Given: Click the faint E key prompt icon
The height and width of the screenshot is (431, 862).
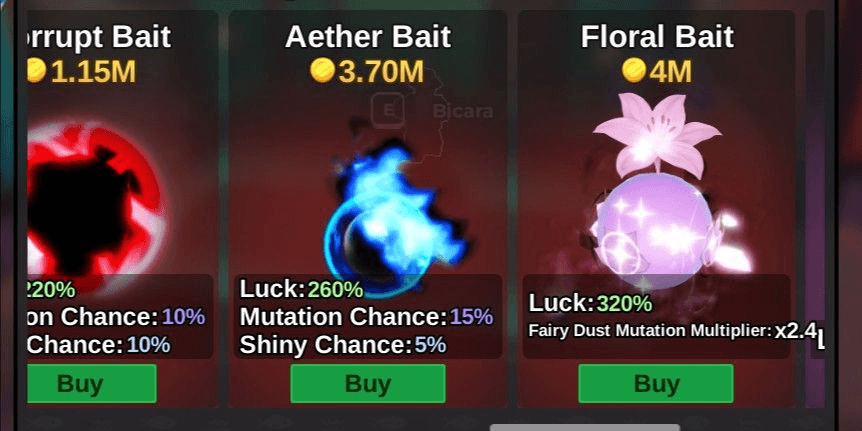Looking at the screenshot, I should (388, 110).
